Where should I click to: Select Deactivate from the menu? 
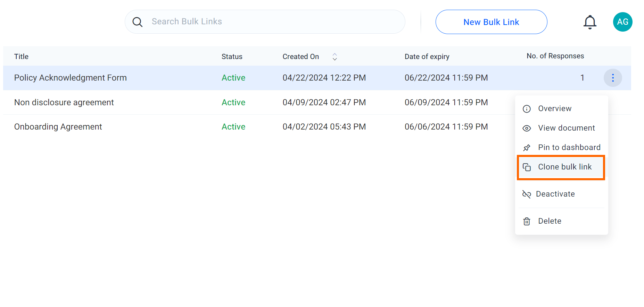(x=561, y=194)
